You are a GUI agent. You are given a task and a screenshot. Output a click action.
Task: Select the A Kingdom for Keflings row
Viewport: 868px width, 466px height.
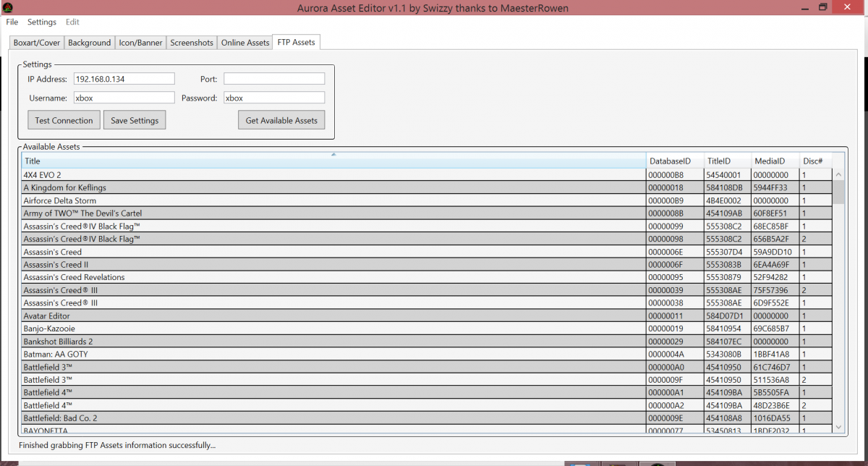tap(427, 188)
